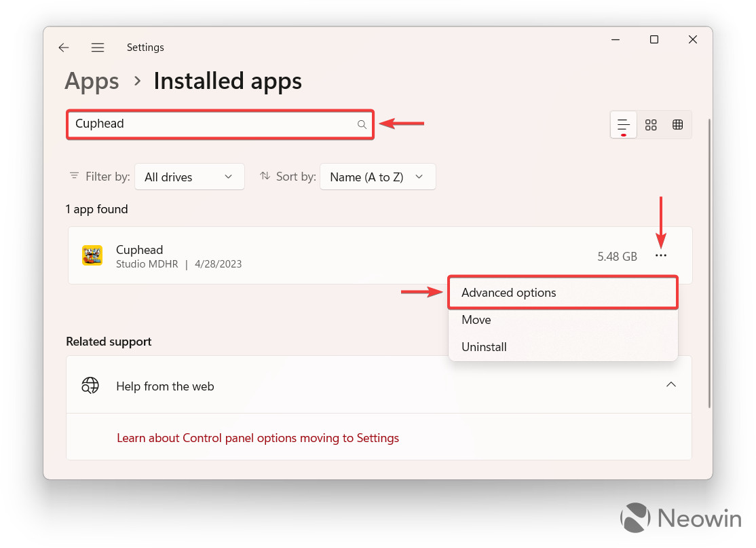Open the three-dot menu for Cuphead
This screenshot has width=756, height=548.
(661, 255)
